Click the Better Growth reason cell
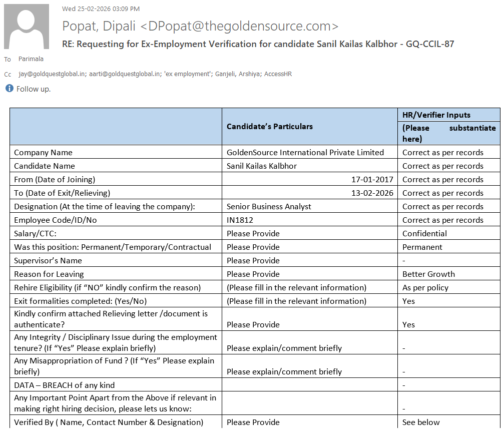The width and height of the screenshot is (504, 429). [x=428, y=274]
